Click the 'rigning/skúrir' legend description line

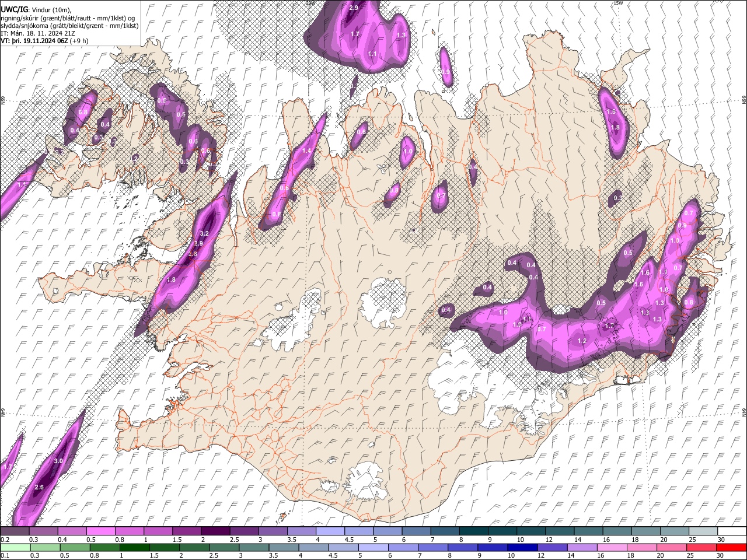point(68,18)
